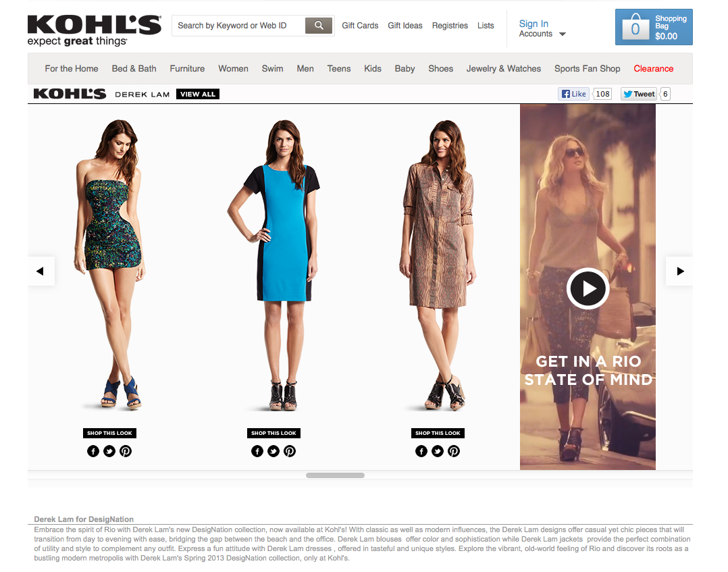
Task: Open the Swim menu
Action: pyautogui.click(x=272, y=69)
